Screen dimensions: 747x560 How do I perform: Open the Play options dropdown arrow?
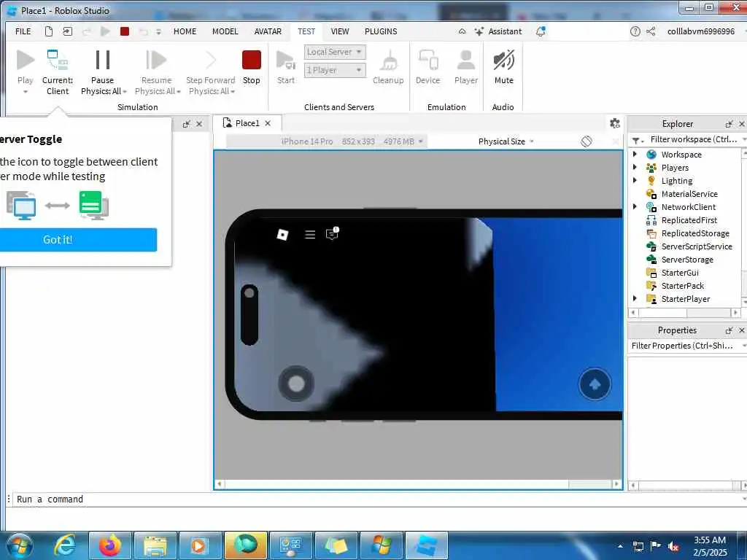(26, 91)
